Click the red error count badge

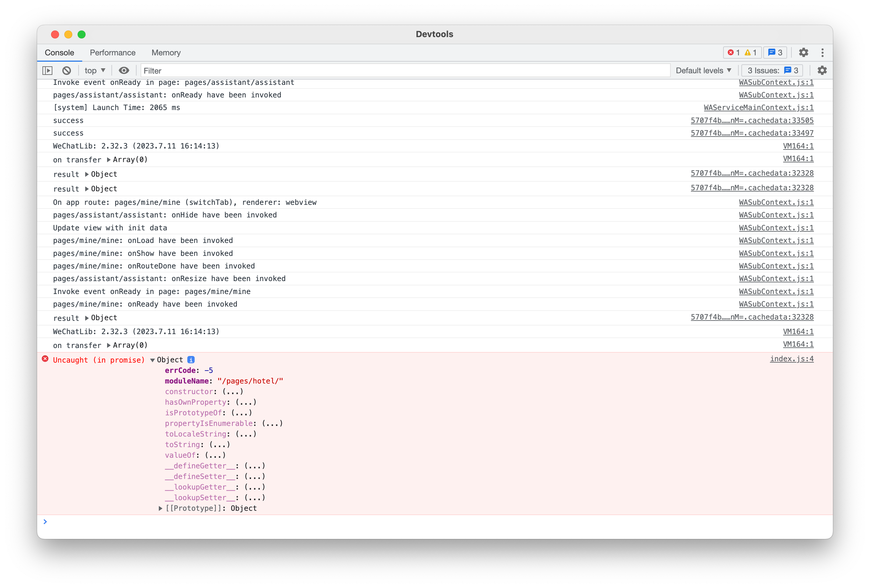(733, 52)
